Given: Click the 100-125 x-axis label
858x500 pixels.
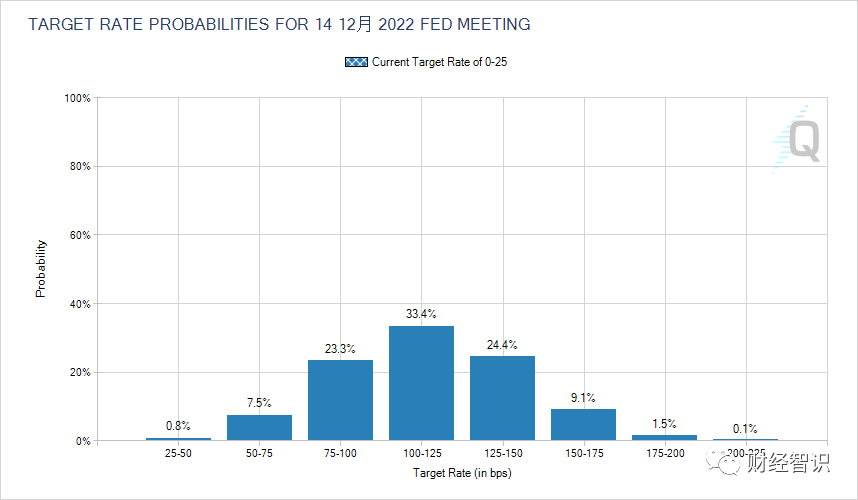Looking at the screenshot, I should pos(421,454).
